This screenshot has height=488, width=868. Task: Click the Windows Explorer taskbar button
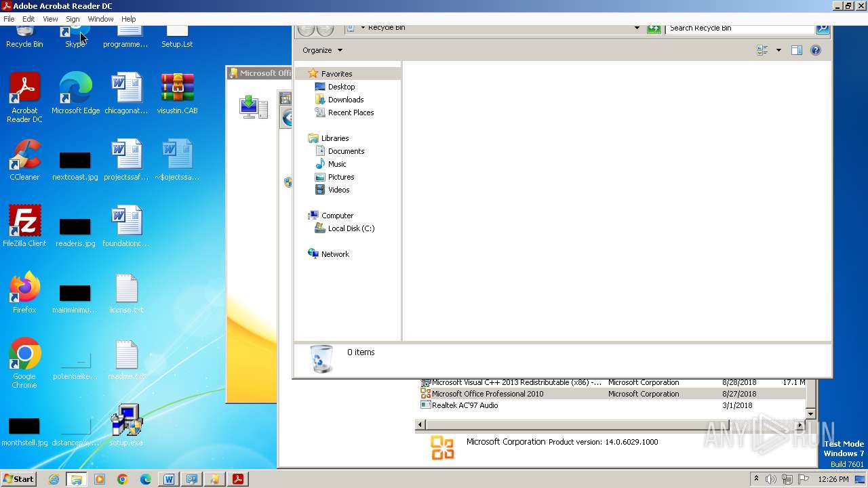tap(77, 479)
